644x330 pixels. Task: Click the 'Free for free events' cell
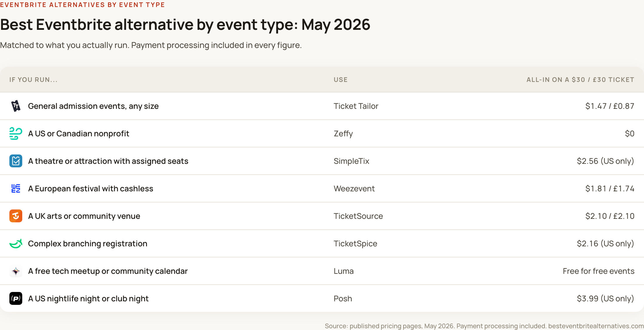pos(599,271)
